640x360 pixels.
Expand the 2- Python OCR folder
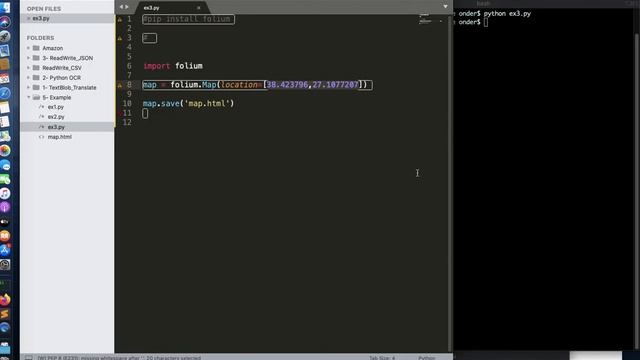point(29,78)
